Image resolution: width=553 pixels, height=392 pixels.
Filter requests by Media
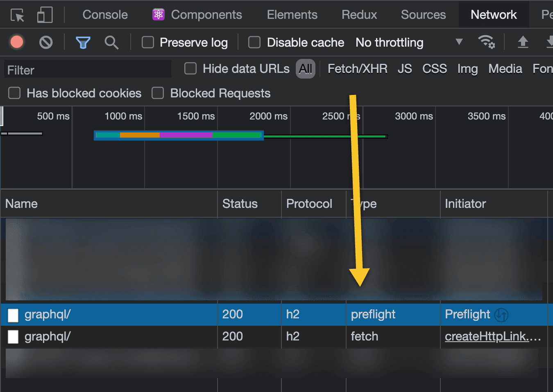click(505, 69)
